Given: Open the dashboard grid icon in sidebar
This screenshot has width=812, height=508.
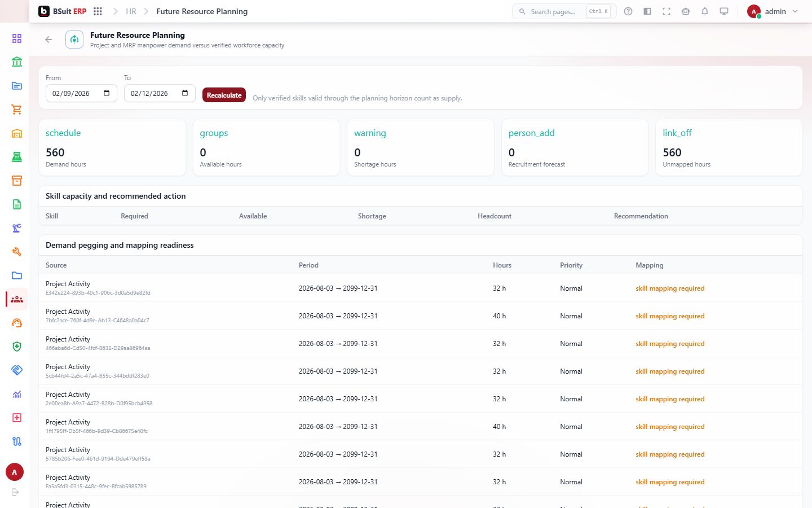Looking at the screenshot, I should point(17,38).
